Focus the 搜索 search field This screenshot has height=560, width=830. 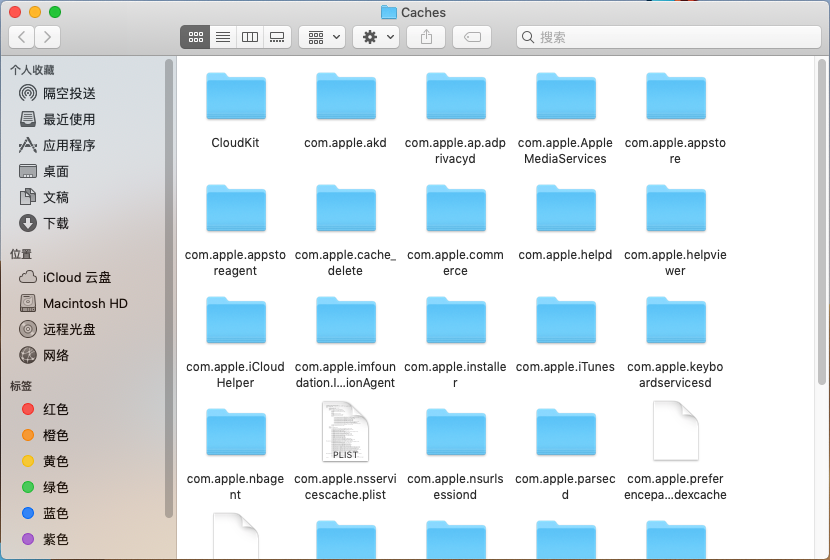pyautogui.click(x=669, y=37)
